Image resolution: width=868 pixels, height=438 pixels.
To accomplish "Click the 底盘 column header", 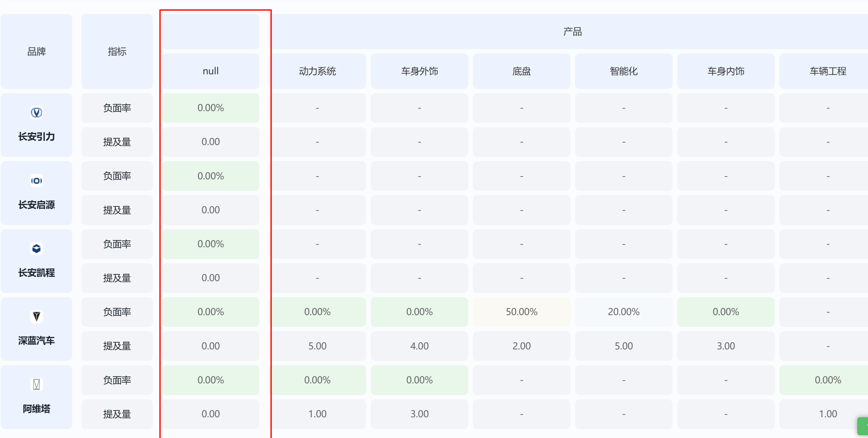I will (522, 71).
